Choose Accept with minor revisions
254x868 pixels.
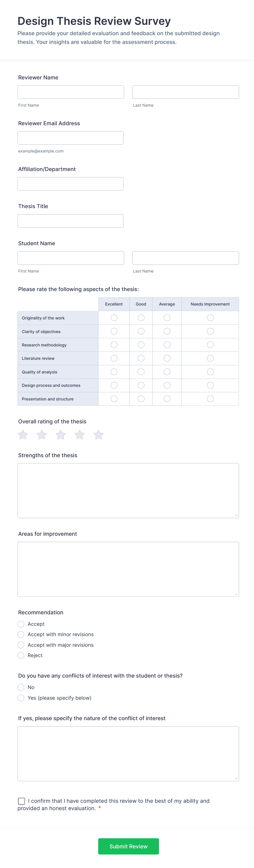(x=21, y=634)
